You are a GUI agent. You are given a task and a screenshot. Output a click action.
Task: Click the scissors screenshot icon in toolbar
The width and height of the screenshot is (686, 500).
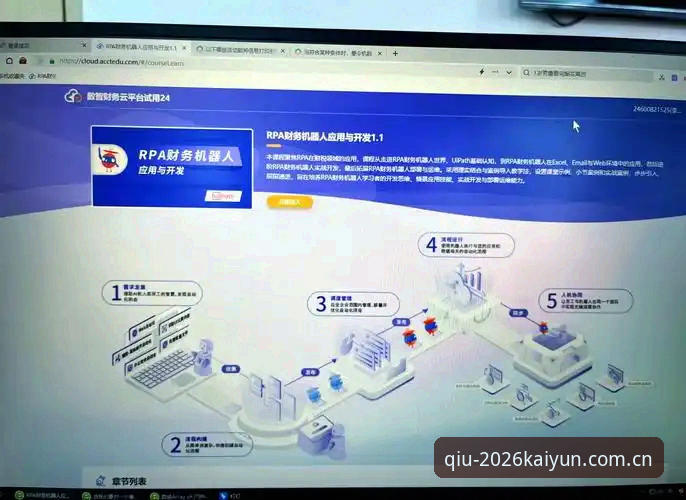pos(662,77)
